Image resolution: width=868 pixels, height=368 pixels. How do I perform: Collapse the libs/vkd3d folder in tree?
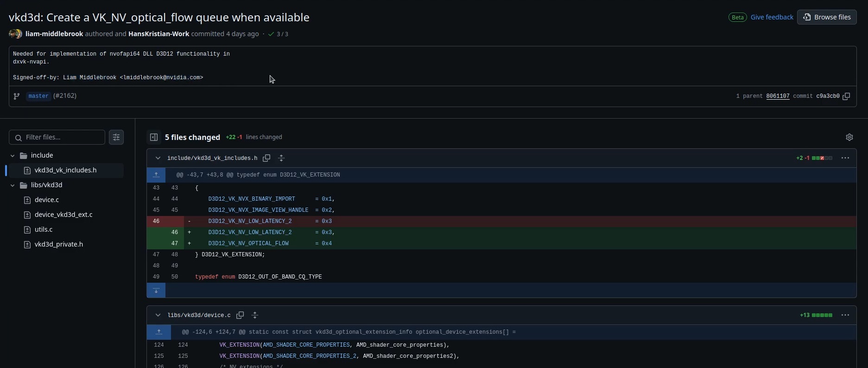[x=13, y=185]
